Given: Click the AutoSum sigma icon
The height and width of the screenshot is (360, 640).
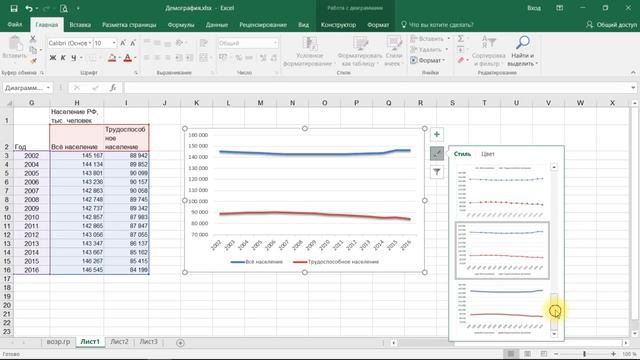Looking at the screenshot, I should (x=461, y=39).
